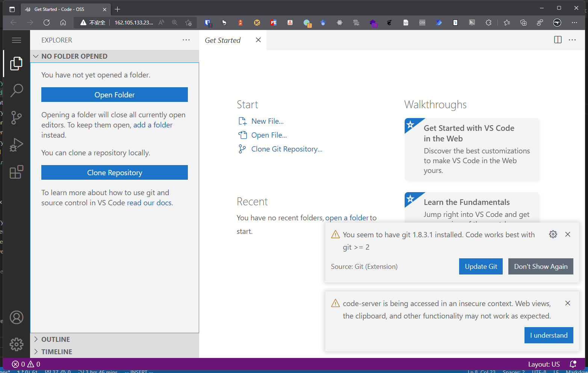The image size is (588, 373).
Task: Open the Extensions view
Action: [17, 171]
